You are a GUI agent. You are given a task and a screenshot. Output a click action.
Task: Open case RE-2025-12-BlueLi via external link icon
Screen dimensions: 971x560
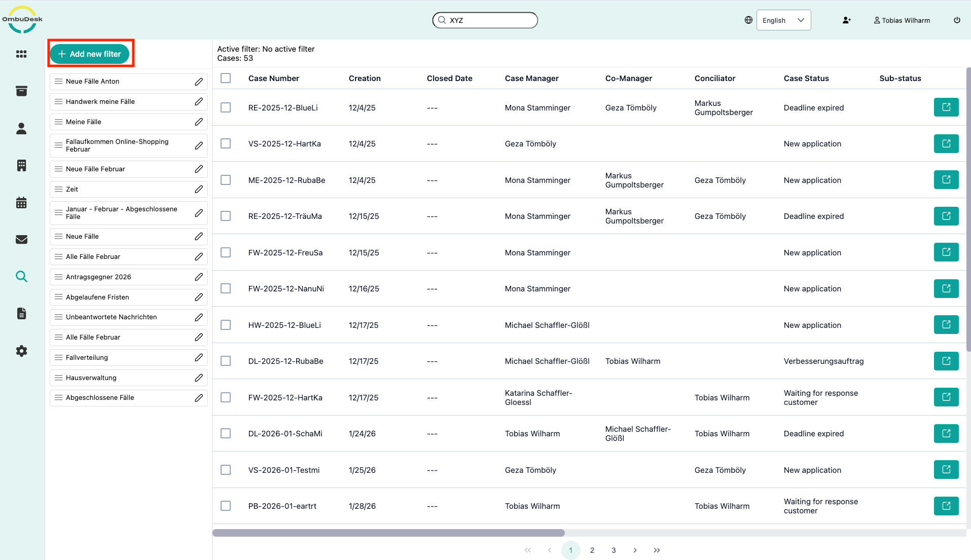pyautogui.click(x=946, y=107)
